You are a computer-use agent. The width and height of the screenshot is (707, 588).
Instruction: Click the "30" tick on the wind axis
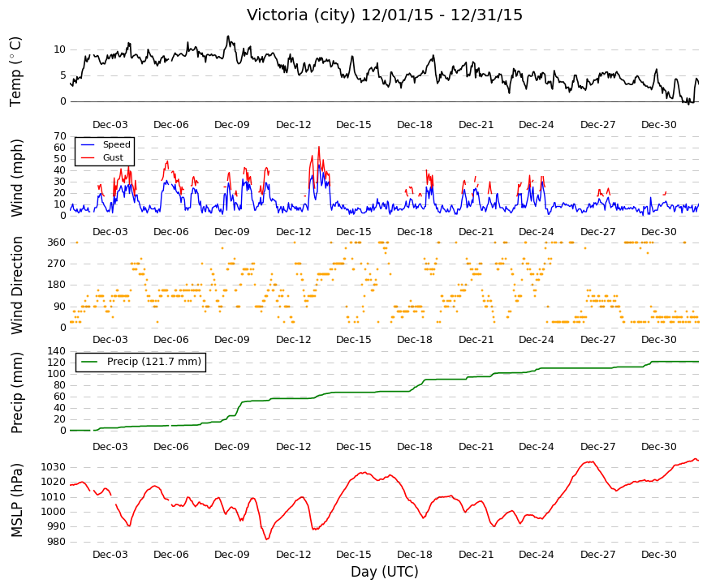(x=60, y=182)
